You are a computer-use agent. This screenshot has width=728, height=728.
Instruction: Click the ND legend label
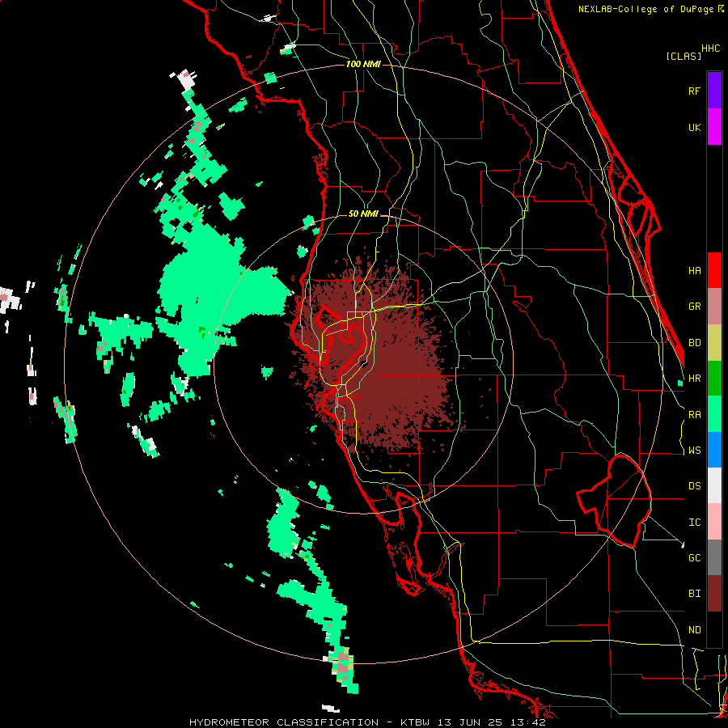pyautogui.click(x=694, y=630)
